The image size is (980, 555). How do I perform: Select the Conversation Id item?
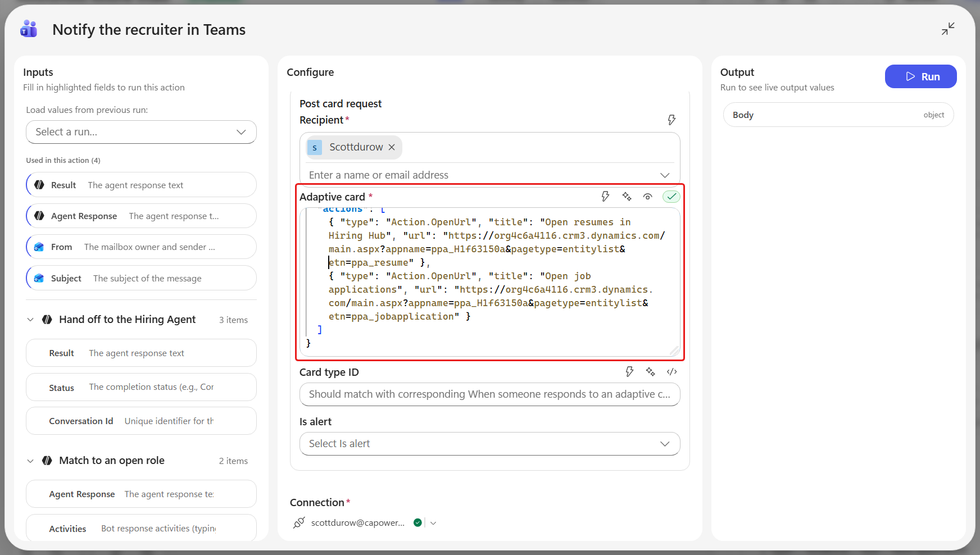pyautogui.click(x=141, y=421)
